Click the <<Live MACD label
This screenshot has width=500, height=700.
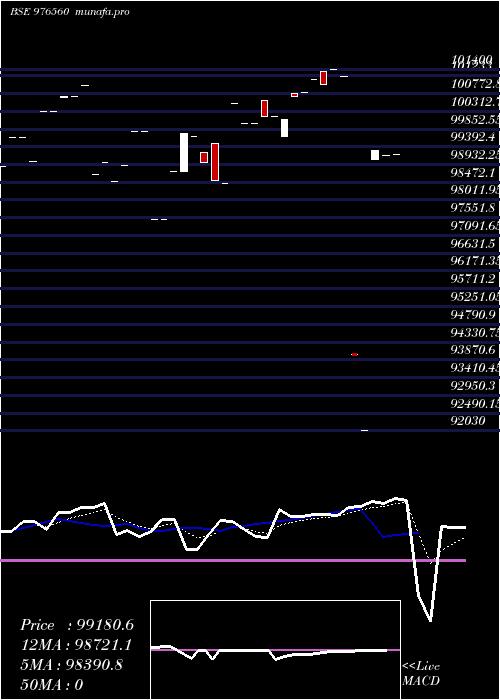pyautogui.click(x=421, y=674)
